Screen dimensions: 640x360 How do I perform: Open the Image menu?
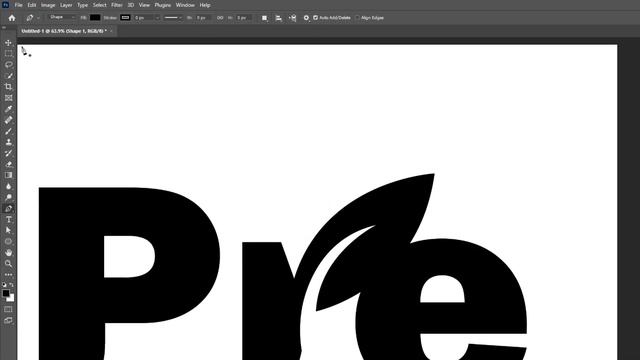(48, 5)
